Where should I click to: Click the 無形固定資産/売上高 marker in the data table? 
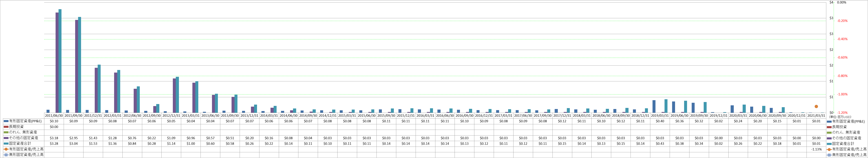coord(6,155)
